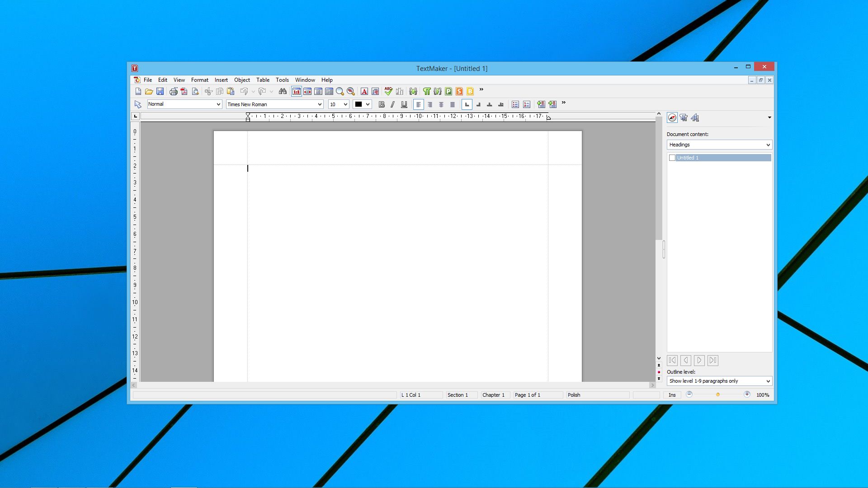The height and width of the screenshot is (488, 868).
Task: Click the Paste clipboard icon
Action: pos(231,91)
